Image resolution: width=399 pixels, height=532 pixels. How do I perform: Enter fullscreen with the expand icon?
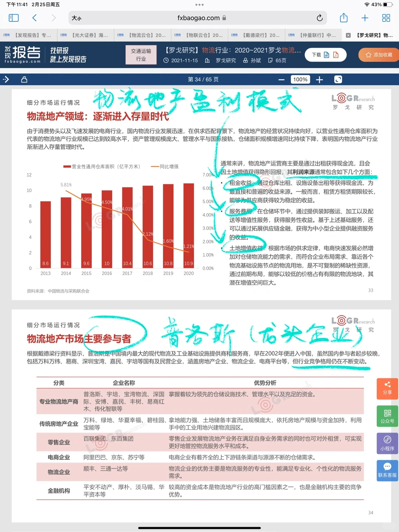click(x=338, y=79)
